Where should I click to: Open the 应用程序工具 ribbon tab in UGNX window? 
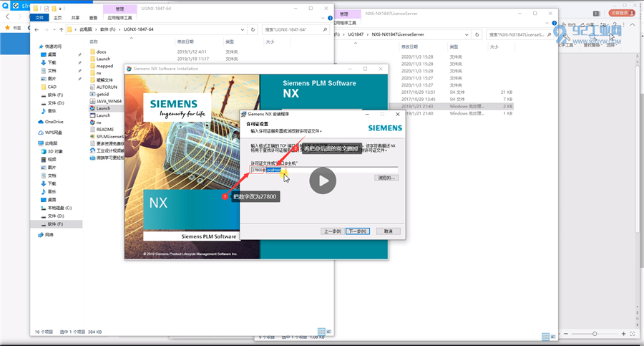(119, 18)
